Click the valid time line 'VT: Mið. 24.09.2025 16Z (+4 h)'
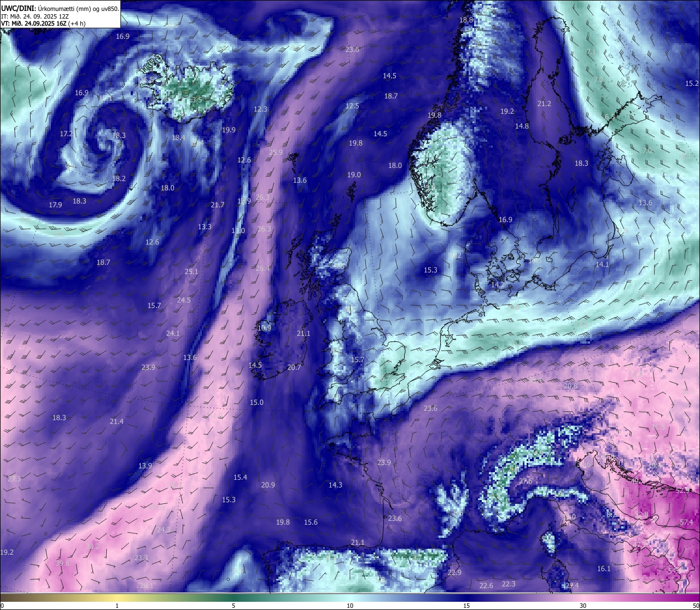This screenshot has width=700, height=610. [43, 24]
